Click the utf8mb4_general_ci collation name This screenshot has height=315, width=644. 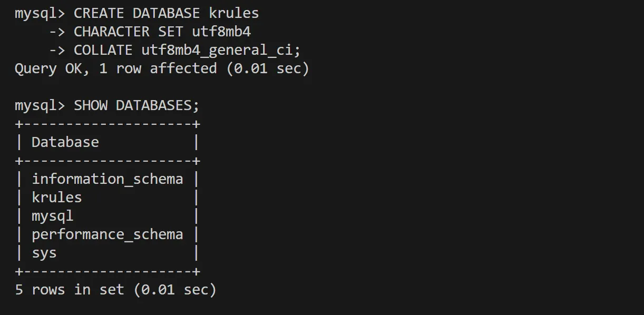(221, 50)
